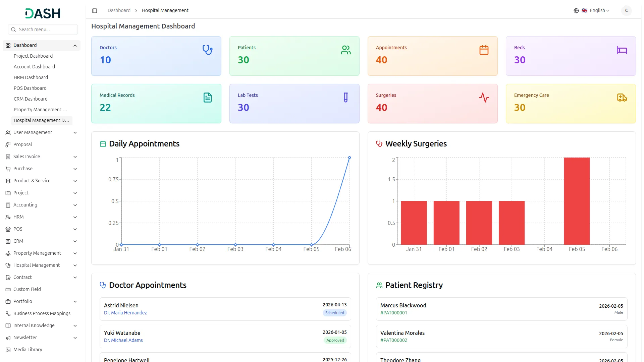Image resolution: width=644 pixels, height=362 pixels.
Task: Select CRM Dashboard menu item
Action: click(x=31, y=99)
